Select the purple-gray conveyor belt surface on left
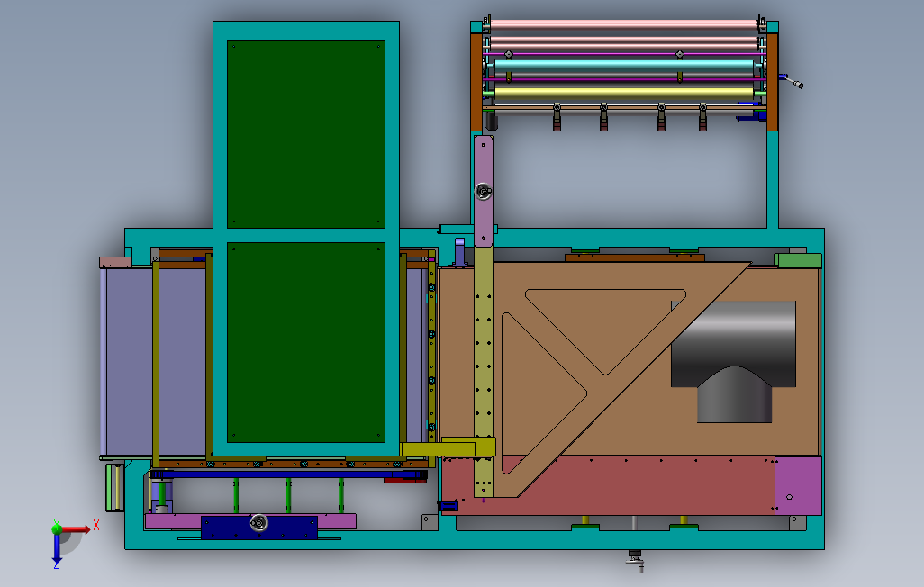 pyautogui.click(x=156, y=361)
